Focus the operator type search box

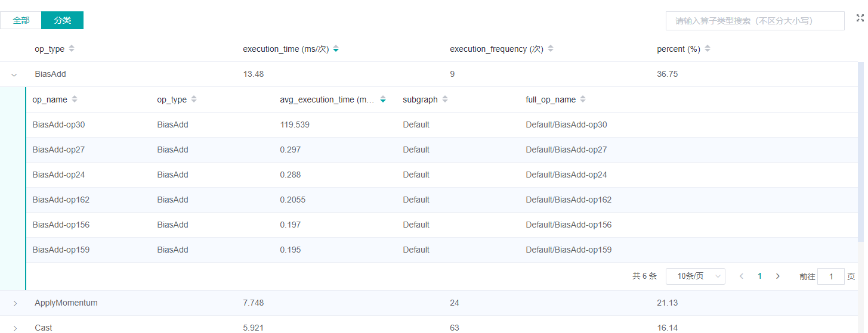coord(755,21)
